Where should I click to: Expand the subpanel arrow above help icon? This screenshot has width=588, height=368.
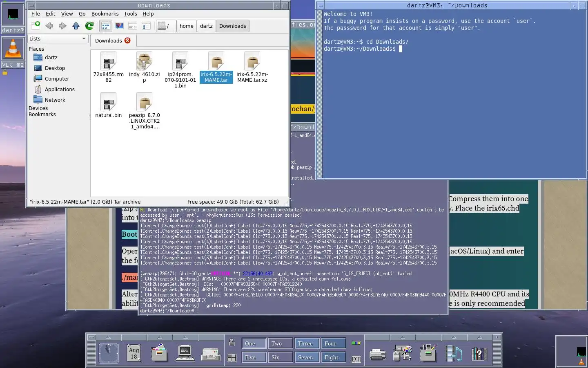coord(480,337)
